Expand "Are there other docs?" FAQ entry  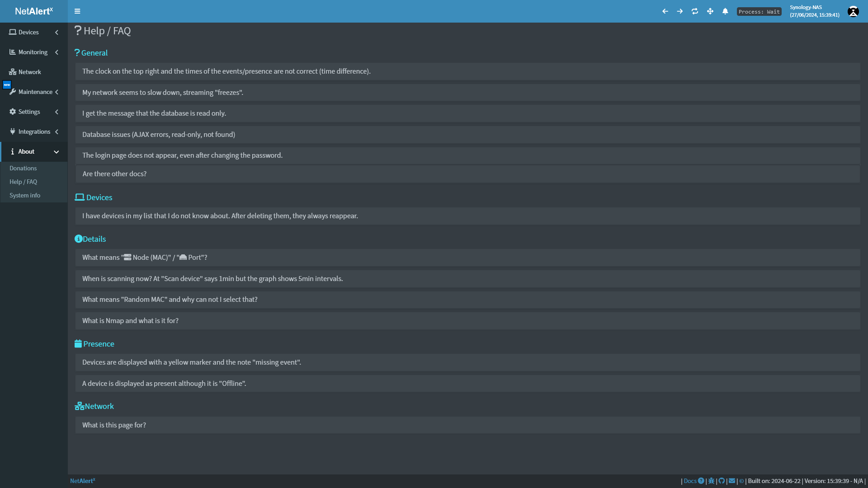[114, 174]
